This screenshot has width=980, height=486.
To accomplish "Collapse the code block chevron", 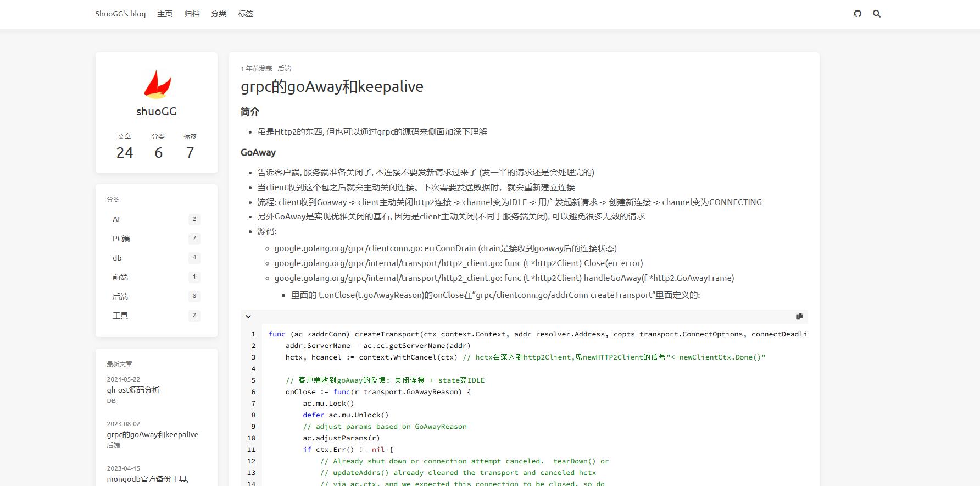I will click(248, 316).
